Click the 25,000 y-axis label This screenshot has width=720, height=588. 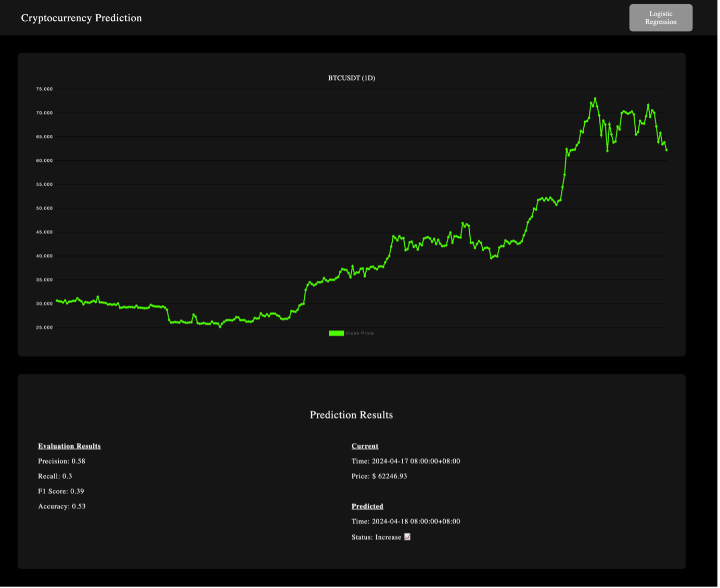point(45,328)
